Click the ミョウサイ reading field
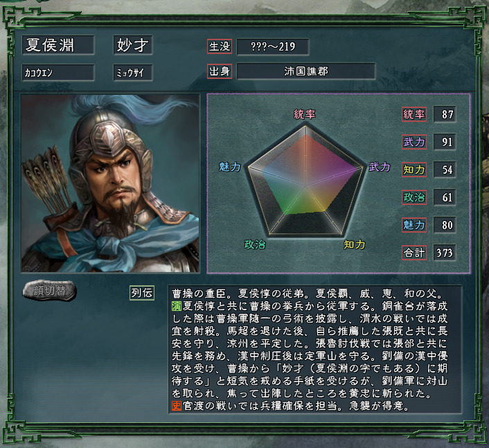 pos(133,73)
